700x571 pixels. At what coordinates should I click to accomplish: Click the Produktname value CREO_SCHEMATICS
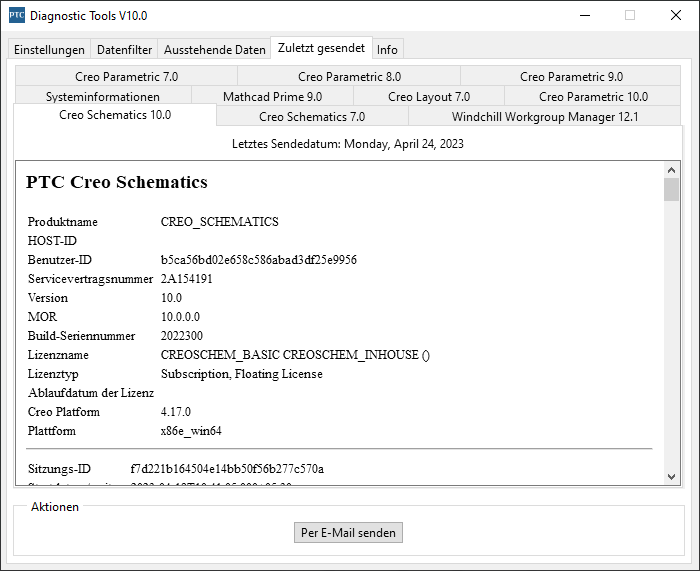[x=220, y=222]
